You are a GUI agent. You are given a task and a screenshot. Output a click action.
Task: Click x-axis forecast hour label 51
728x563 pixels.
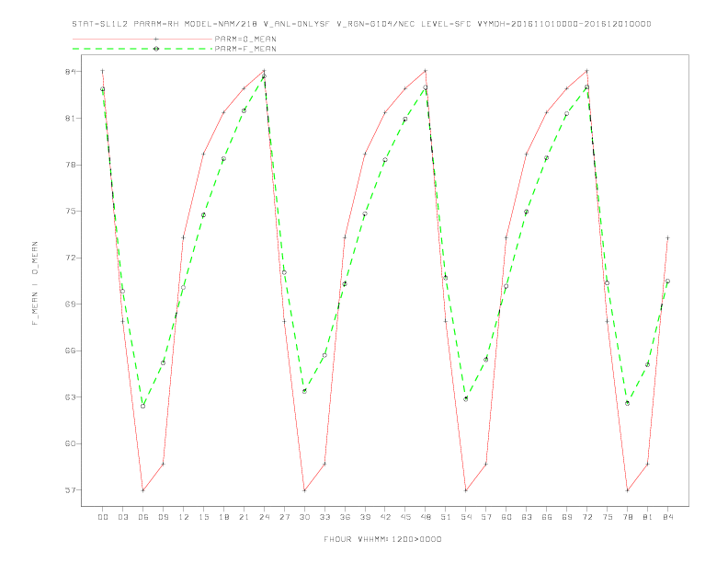[x=446, y=517]
